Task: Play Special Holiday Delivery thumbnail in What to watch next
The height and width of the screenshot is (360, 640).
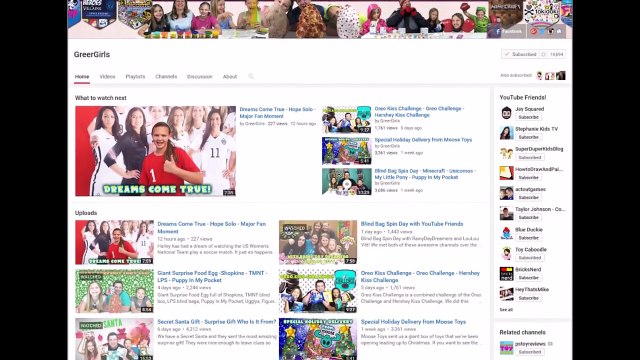Action: 347,151
